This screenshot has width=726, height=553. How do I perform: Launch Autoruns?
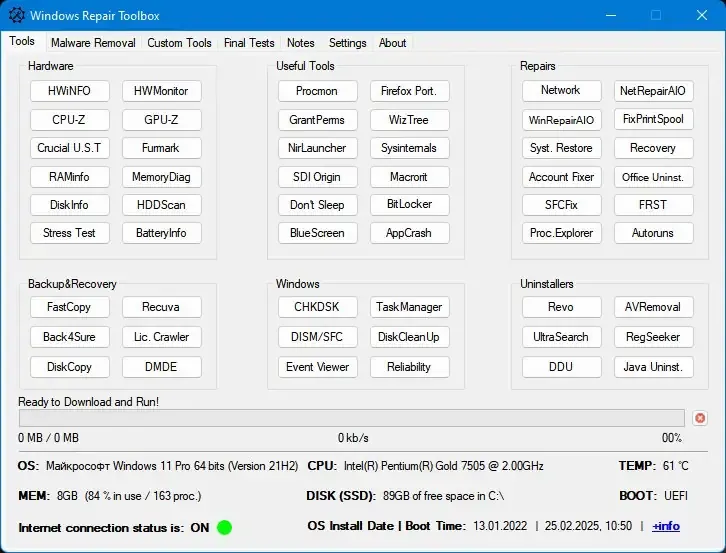tap(653, 233)
